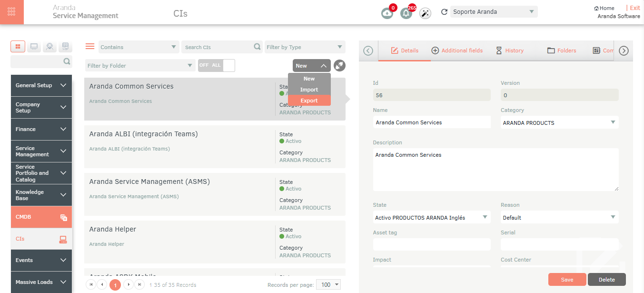Screen dimensions: 644x293
Task: Toggle the OFF ALL switch
Action: [x=217, y=65]
